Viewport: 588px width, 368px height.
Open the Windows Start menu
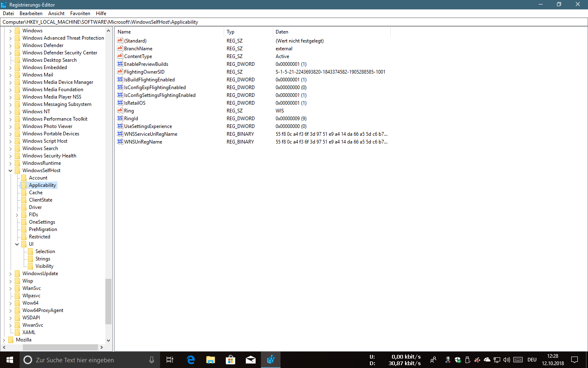coord(10,360)
